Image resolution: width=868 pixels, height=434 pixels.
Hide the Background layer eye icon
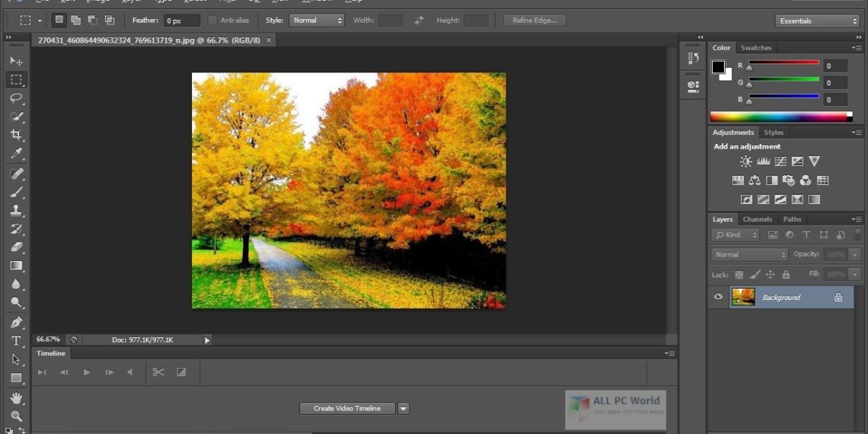coord(718,297)
